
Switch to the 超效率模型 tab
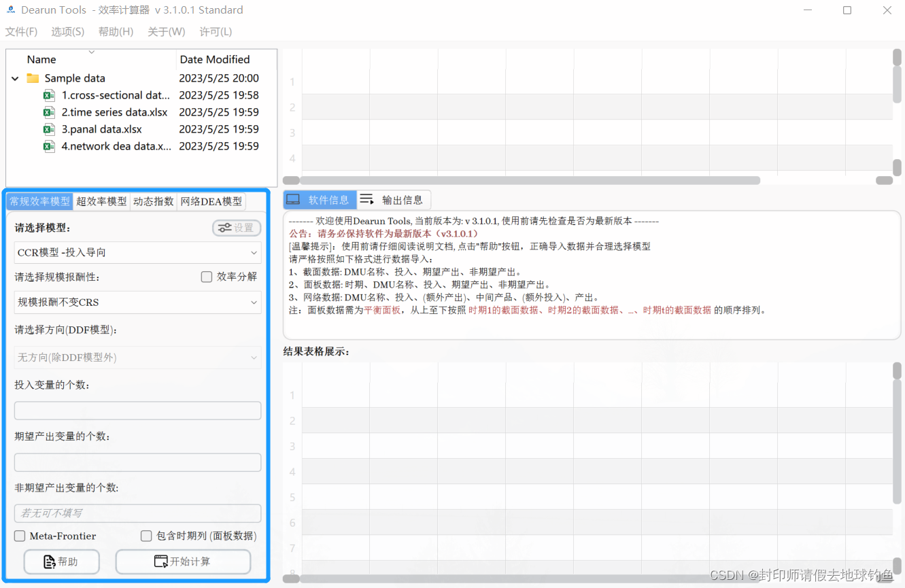click(x=101, y=201)
